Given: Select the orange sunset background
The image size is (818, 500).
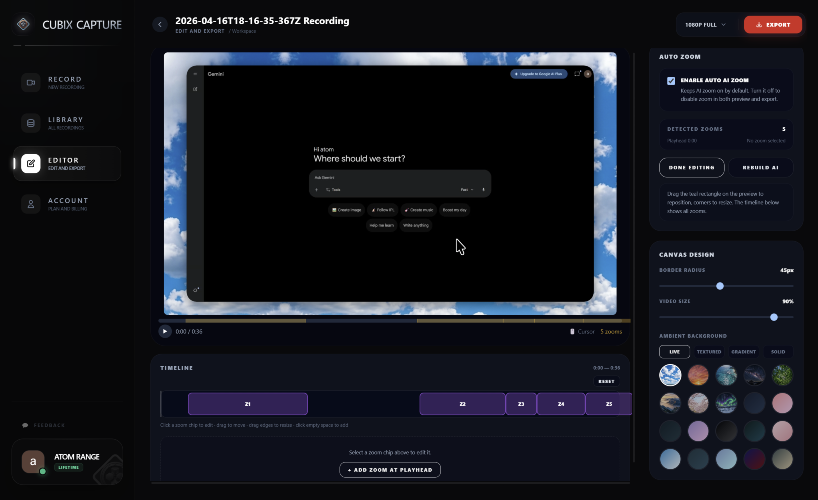Looking at the screenshot, I should [x=698, y=375].
